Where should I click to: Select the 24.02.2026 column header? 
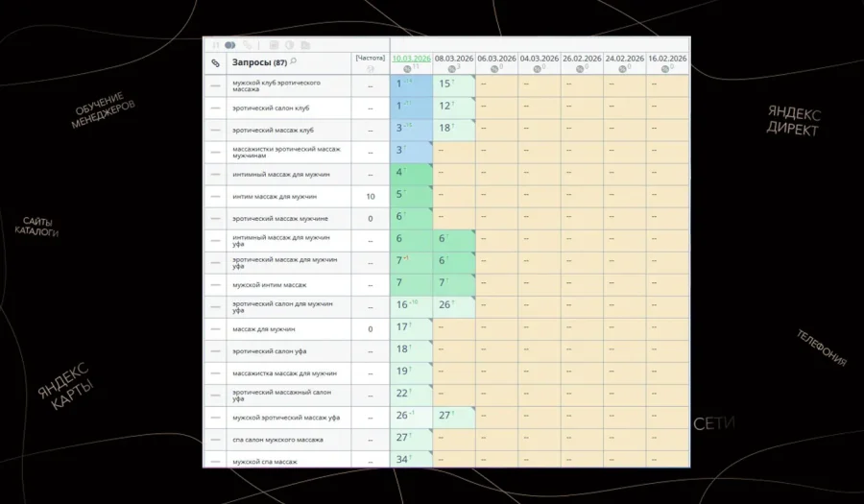click(x=625, y=58)
